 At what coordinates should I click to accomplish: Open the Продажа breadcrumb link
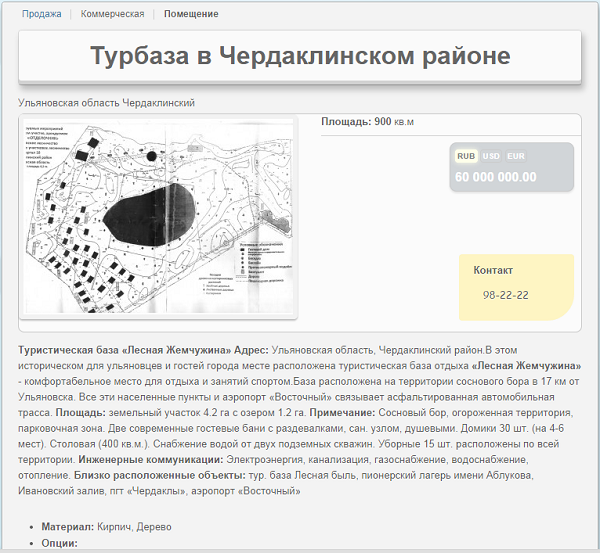pyautogui.click(x=41, y=14)
